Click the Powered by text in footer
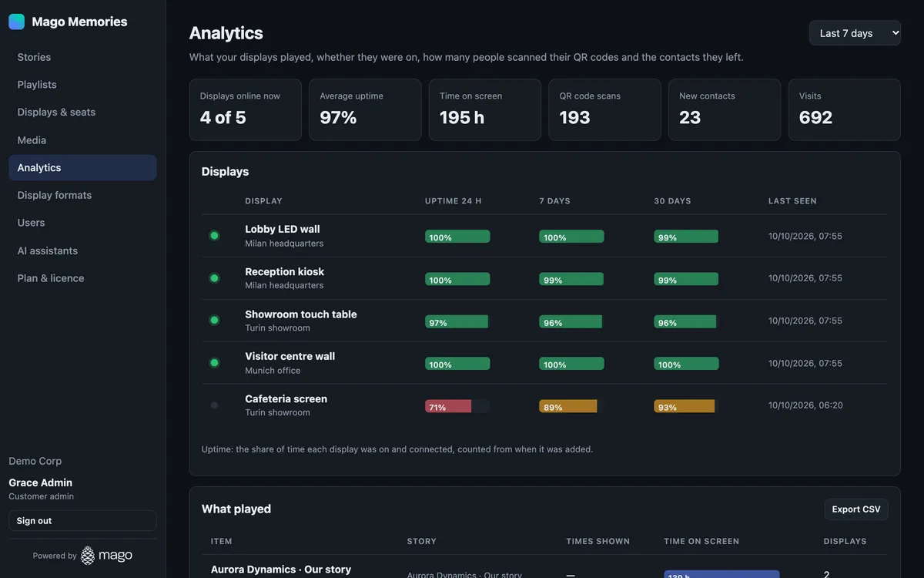 click(x=55, y=556)
